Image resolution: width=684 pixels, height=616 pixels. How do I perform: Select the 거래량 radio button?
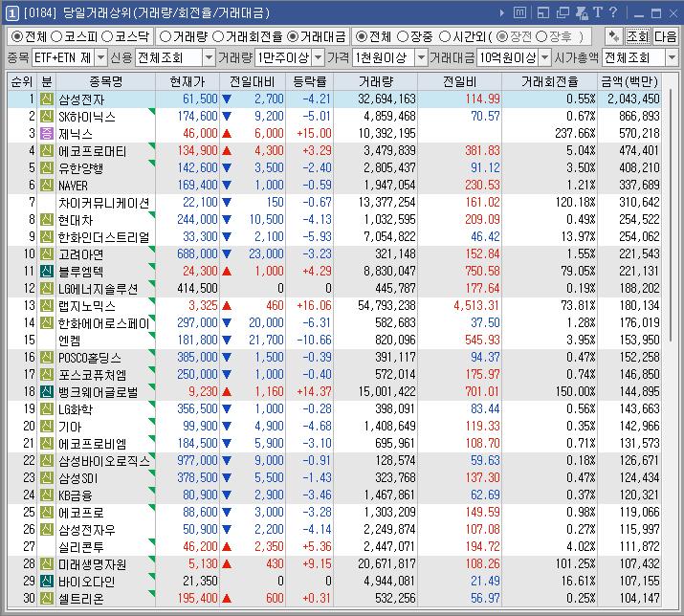165,36
